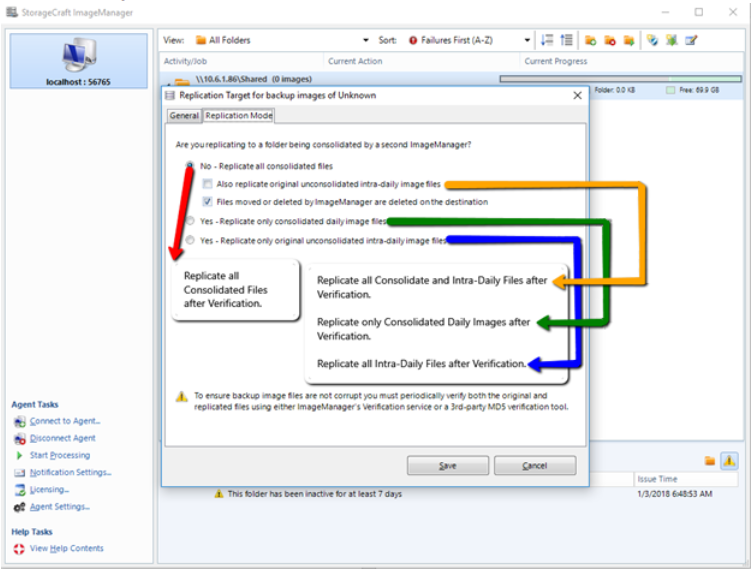751x570 pixels.
Task: Click the remove managed folder icon
Action: coord(610,41)
